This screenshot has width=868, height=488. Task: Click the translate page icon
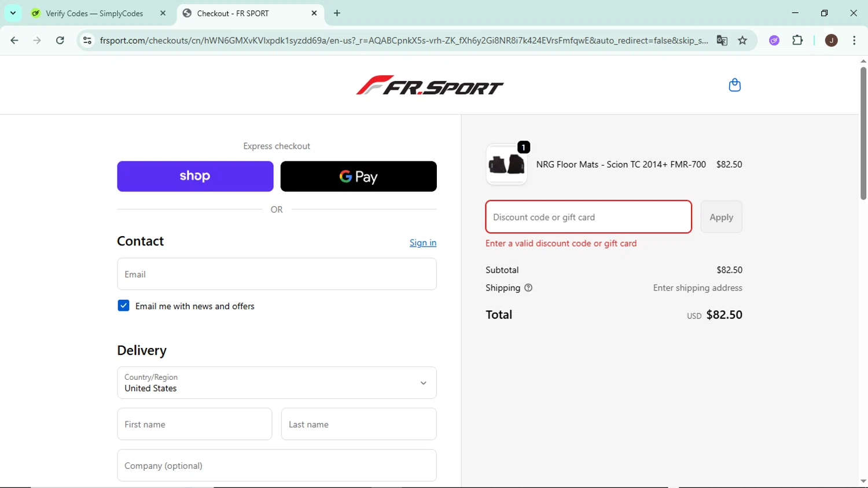pyautogui.click(x=722, y=41)
